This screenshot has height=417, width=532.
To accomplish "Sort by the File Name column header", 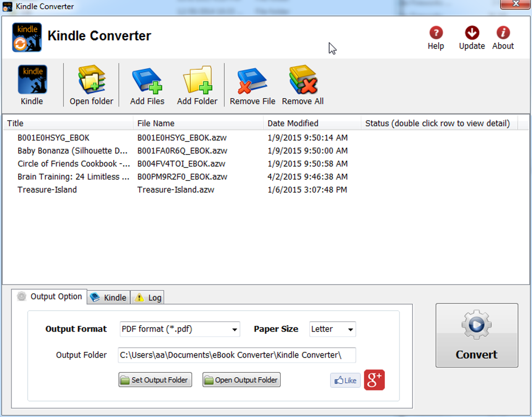I will [x=198, y=123].
